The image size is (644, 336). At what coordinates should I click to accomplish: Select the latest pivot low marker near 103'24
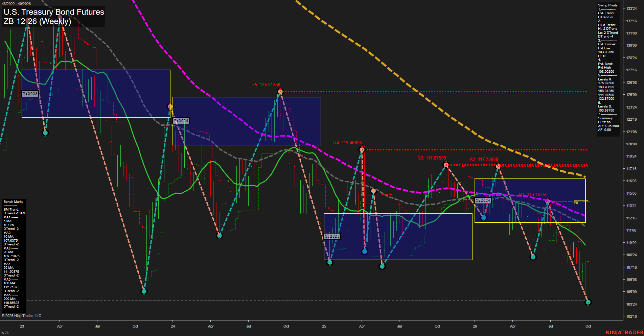click(x=588, y=302)
